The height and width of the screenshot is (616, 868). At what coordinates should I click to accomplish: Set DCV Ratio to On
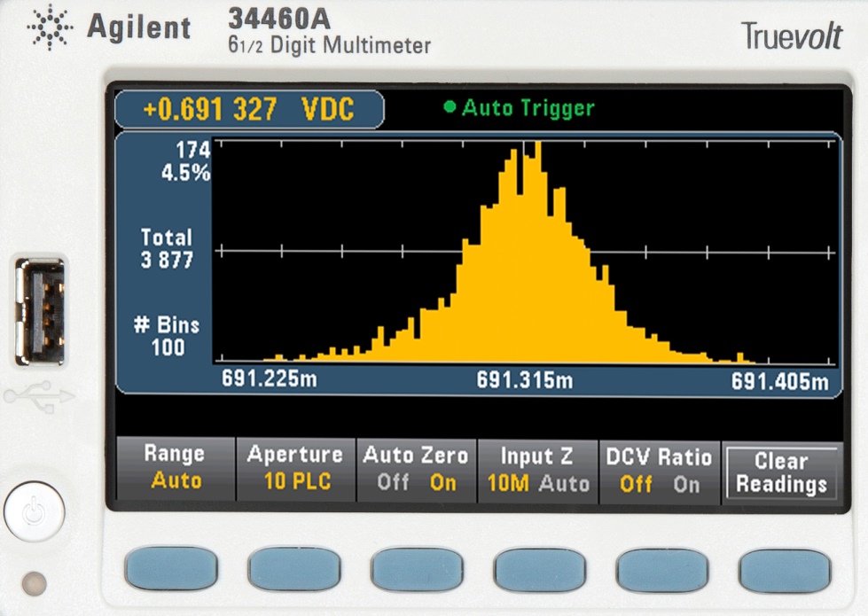[x=686, y=484]
